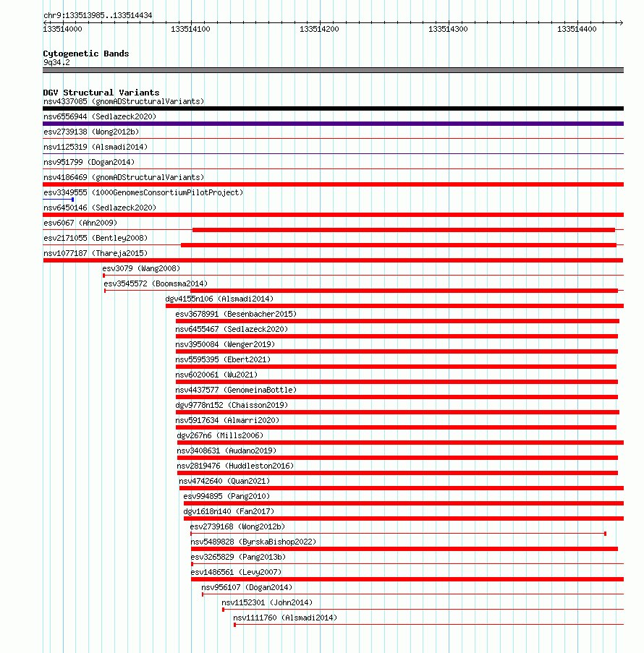Open nsv6450146 (Sedlazeck2020) variant
Viewport: 644px width, 653px height.
tap(100, 208)
